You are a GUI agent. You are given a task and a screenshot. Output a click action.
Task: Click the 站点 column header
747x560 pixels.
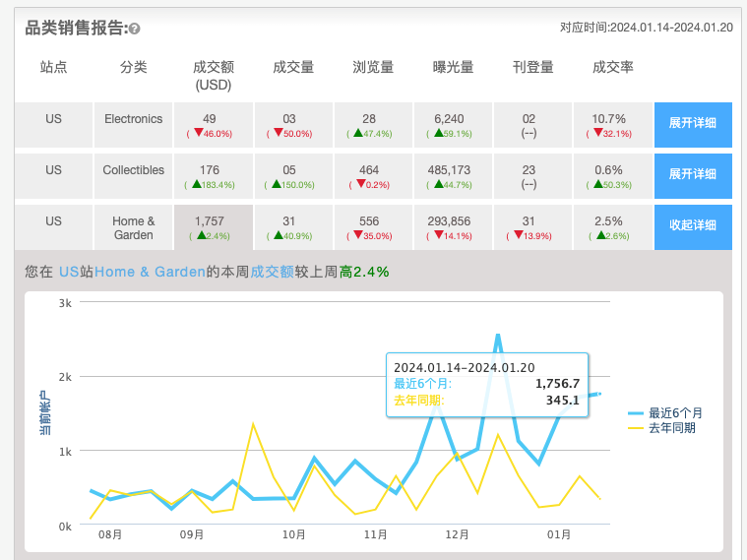tap(53, 67)
